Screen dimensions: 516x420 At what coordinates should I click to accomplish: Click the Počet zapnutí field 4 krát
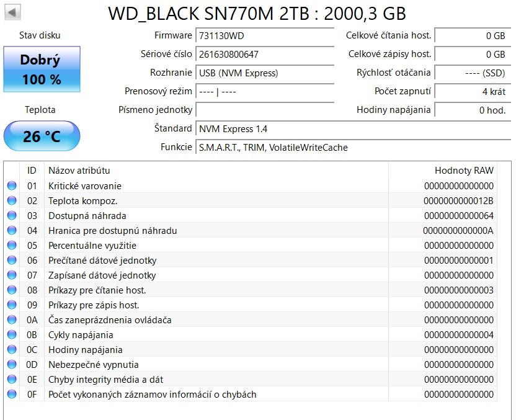pos(473,91)
